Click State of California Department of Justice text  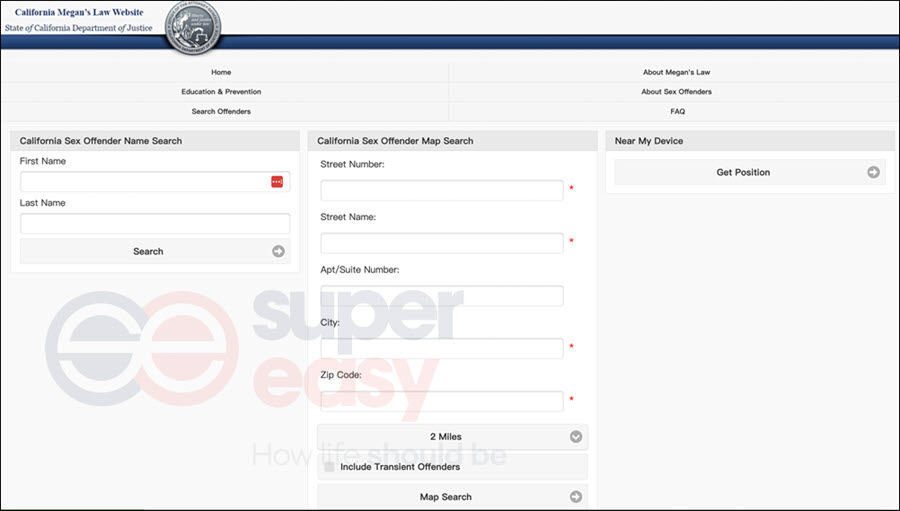pos(79,28)
